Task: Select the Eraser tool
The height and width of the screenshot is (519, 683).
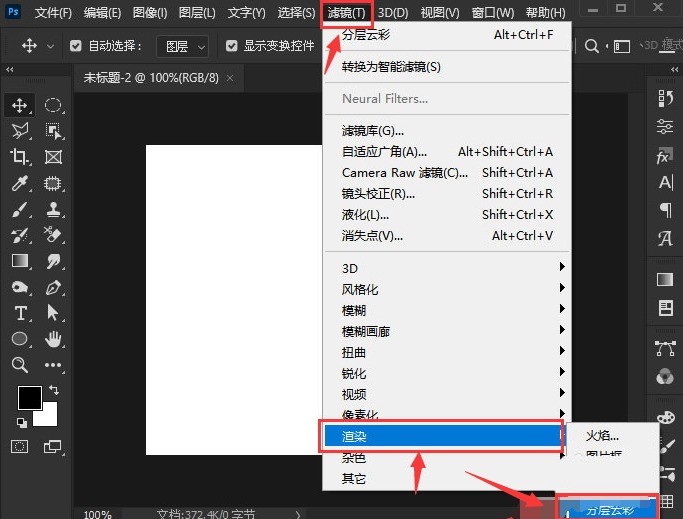Action: click(53, 235)
